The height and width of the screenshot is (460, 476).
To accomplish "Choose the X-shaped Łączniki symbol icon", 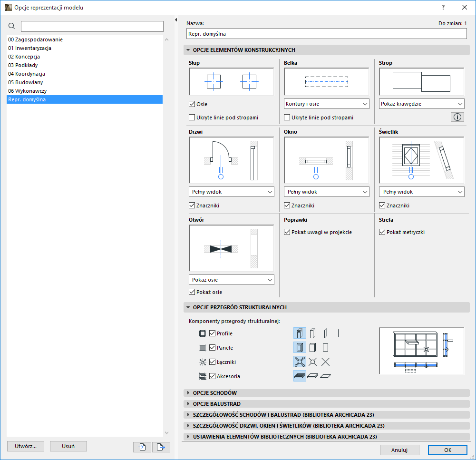I will click(x=325, y=362).
